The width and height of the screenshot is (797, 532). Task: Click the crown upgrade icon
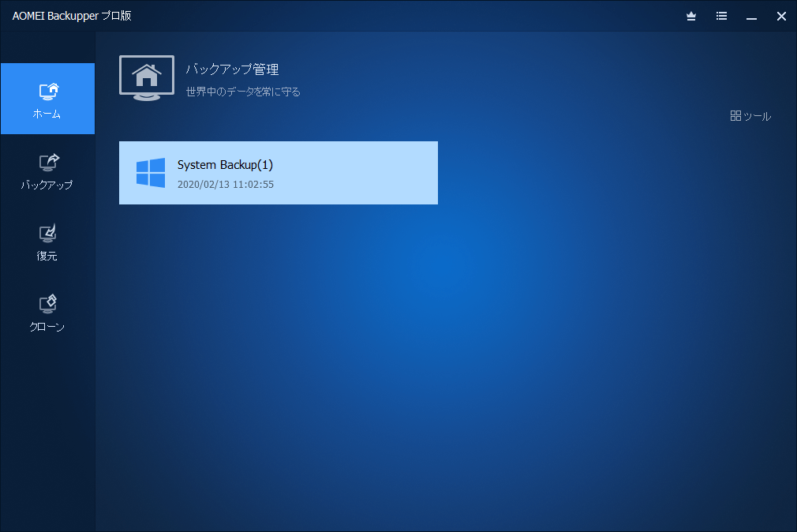click(690, 16)
